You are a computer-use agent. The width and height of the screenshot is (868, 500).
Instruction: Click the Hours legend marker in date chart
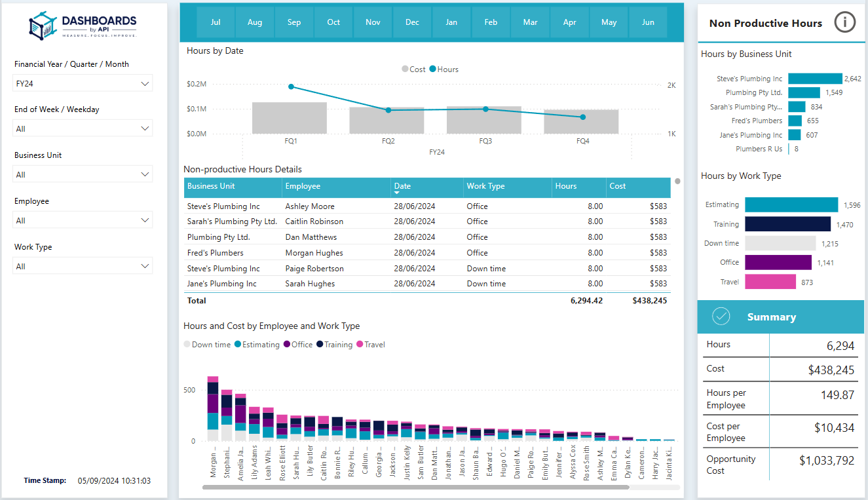point(432,69)
